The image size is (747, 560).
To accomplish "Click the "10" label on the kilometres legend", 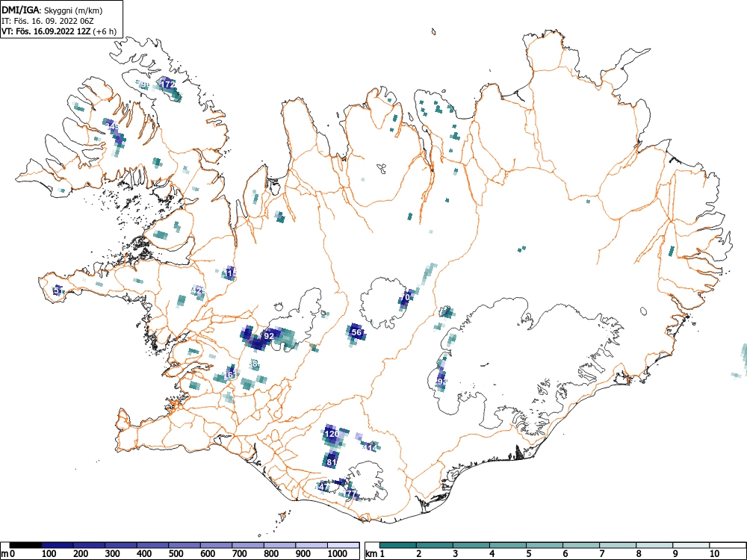I will point(715,554).
